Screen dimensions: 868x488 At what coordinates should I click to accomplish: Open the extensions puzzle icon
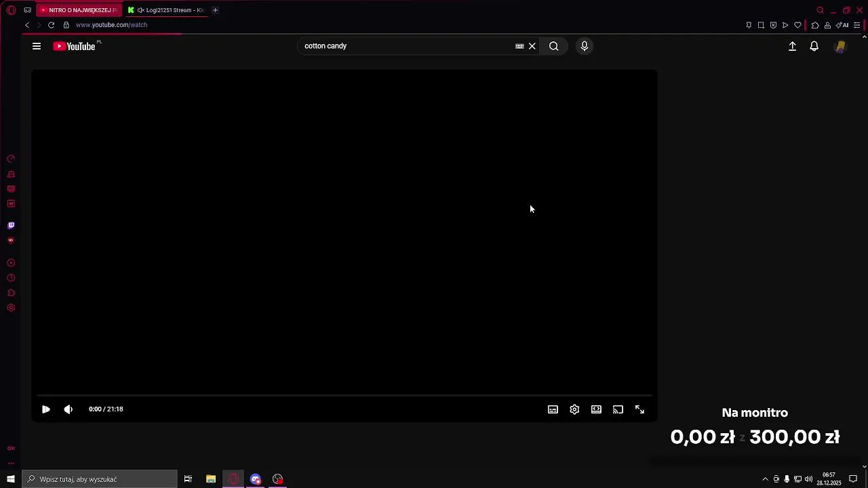815,25
